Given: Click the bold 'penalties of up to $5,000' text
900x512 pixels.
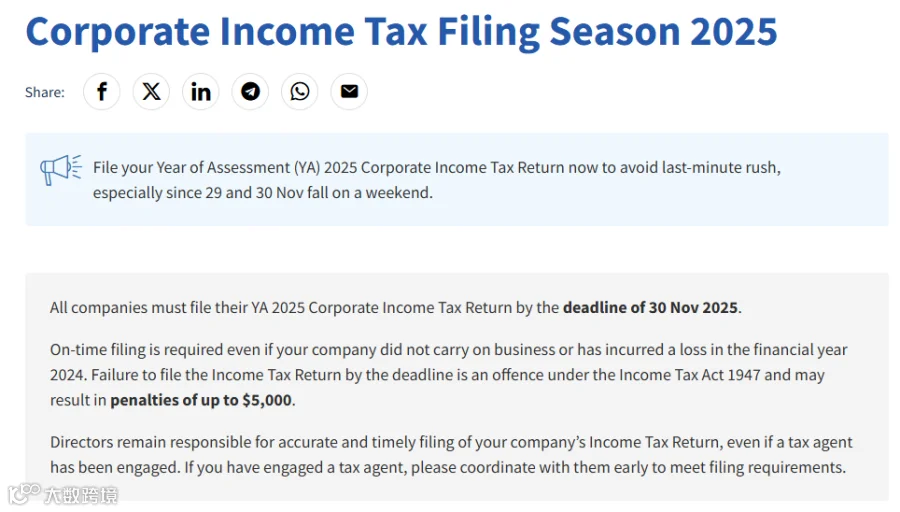Looking at the screenshot, I should [201, 400].
